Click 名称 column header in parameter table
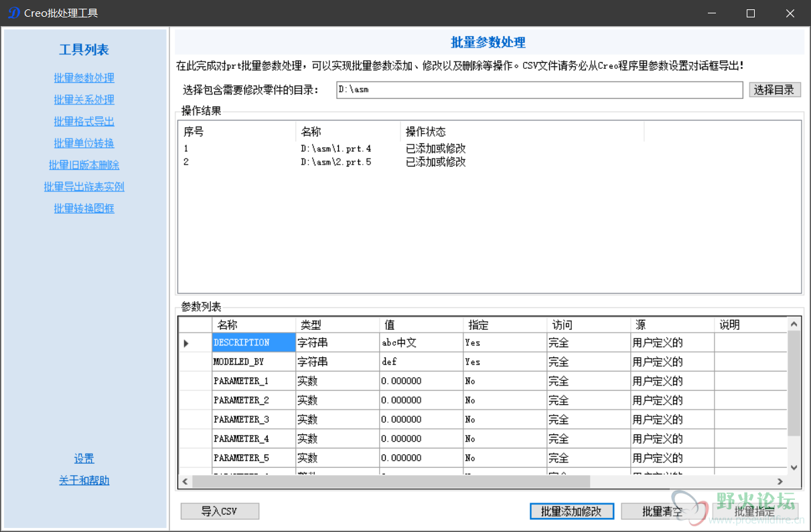The height and width of the screenshot is (532, 811). click(254, 325)
